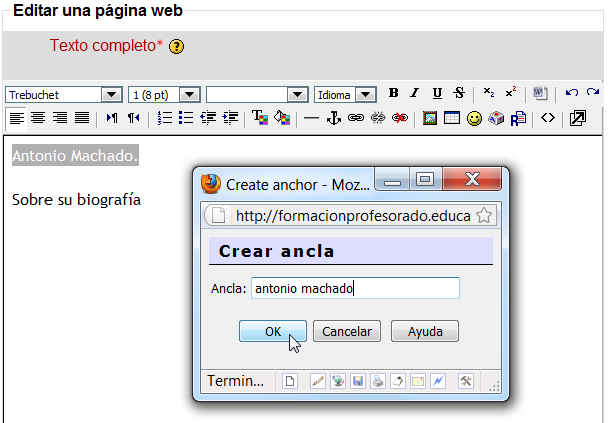Change the text foreground color
The image size is (608, 423).
coord(259,118)
